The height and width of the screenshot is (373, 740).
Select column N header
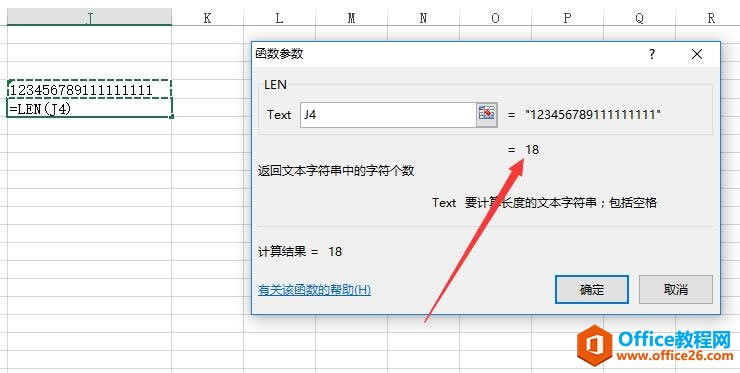pyautogui.click(x=423, y=17)
